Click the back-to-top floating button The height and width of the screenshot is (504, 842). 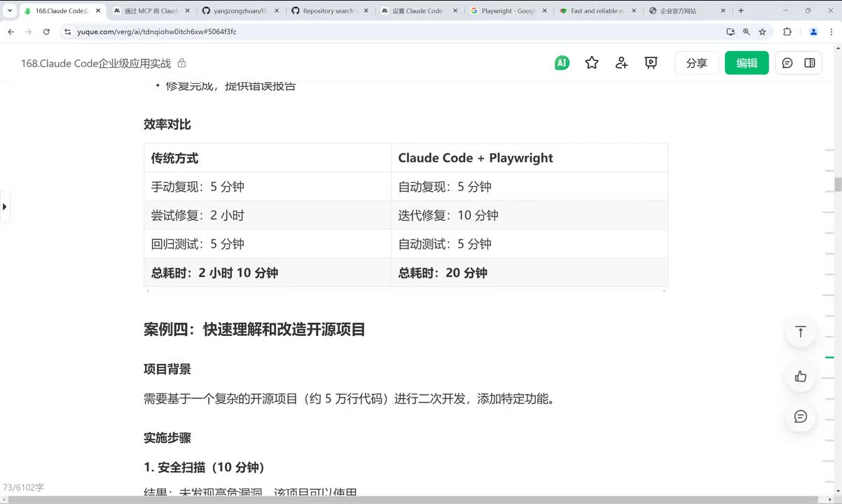tap(801, 332)
